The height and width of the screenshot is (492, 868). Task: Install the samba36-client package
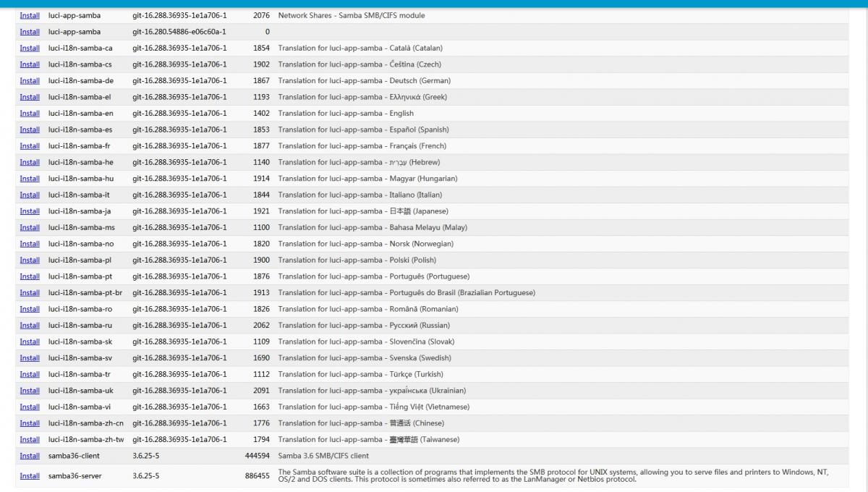pyautogui.click(x=30, y=456)
